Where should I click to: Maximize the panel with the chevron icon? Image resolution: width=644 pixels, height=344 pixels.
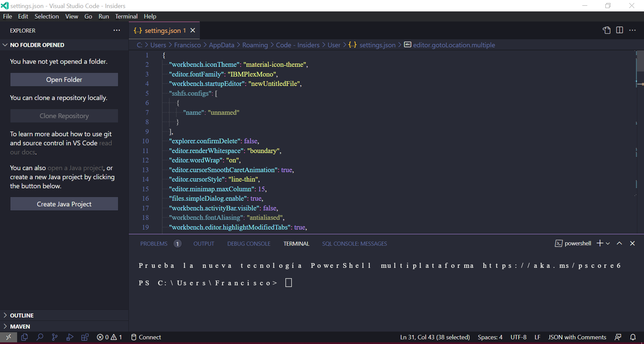point(619,243)
